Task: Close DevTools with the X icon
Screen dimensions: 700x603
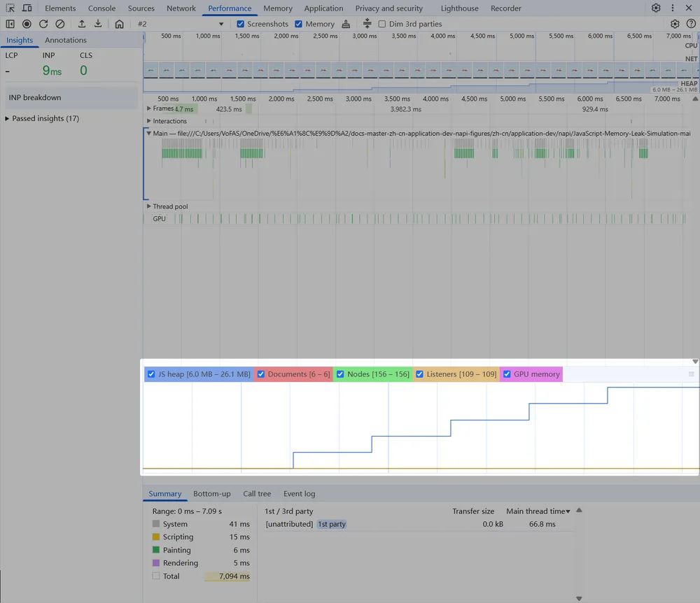Action: (689, 8)
